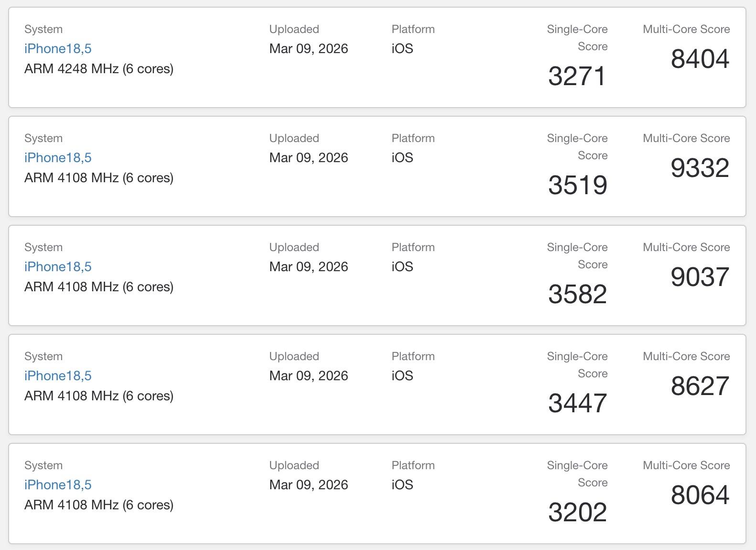The image size is (756, 550).
Task: Open iPhone18,5 result with multi-core 8627
Action: (58, 376)
